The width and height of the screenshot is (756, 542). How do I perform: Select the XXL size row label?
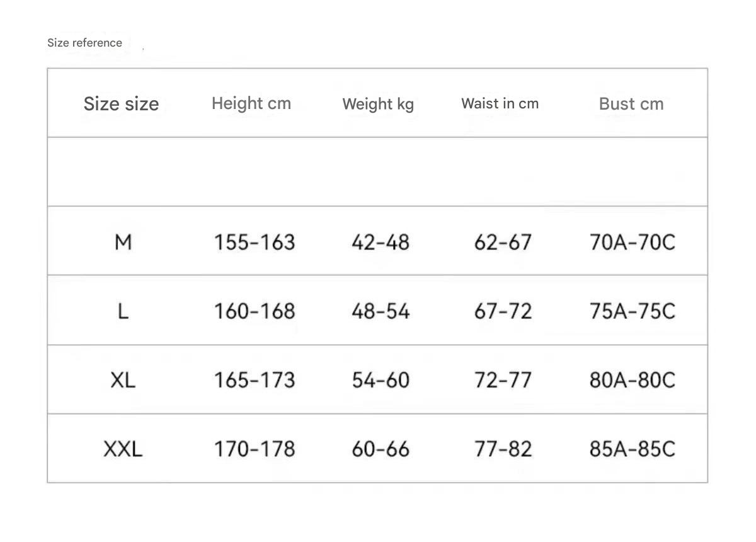coord(123,449)
